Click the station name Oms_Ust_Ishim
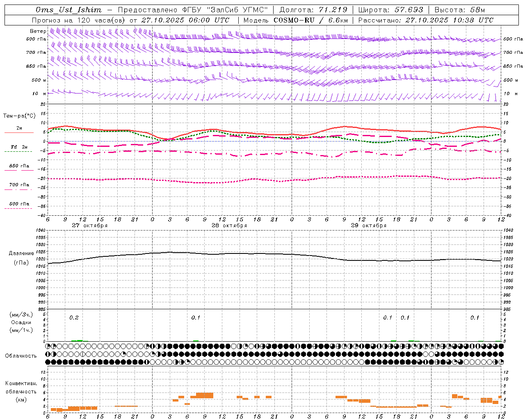Image resolution: width=525 pixels, height=420 pixels. click(68, 10)
